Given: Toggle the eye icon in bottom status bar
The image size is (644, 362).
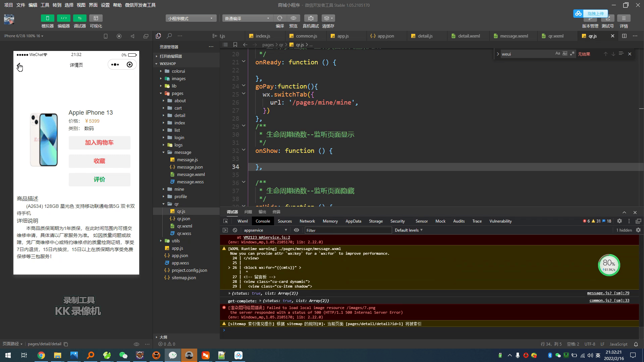Looking at the screenshot, I should point(136,344).
